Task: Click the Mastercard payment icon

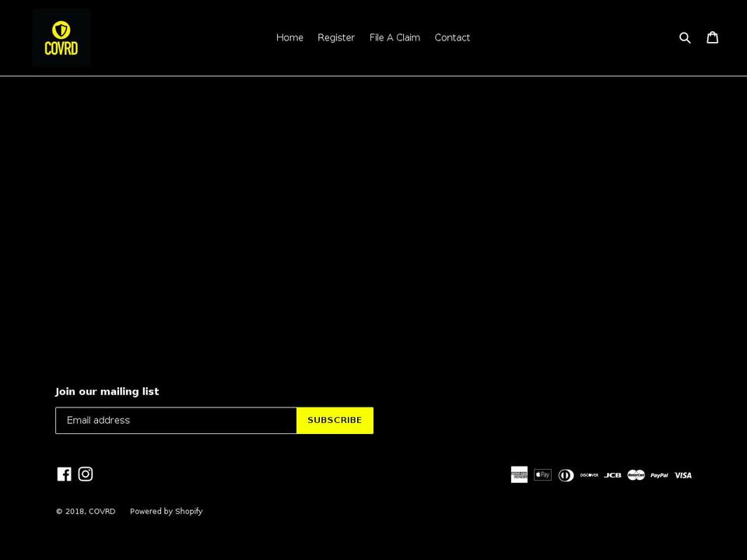Action: pyautogui.click(x=636, y=474)
